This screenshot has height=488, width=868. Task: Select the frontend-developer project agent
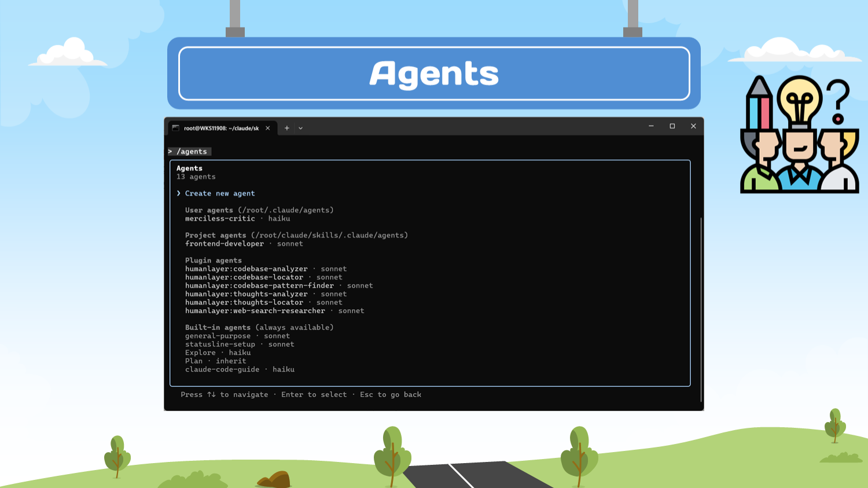click(x=225, y=244)
